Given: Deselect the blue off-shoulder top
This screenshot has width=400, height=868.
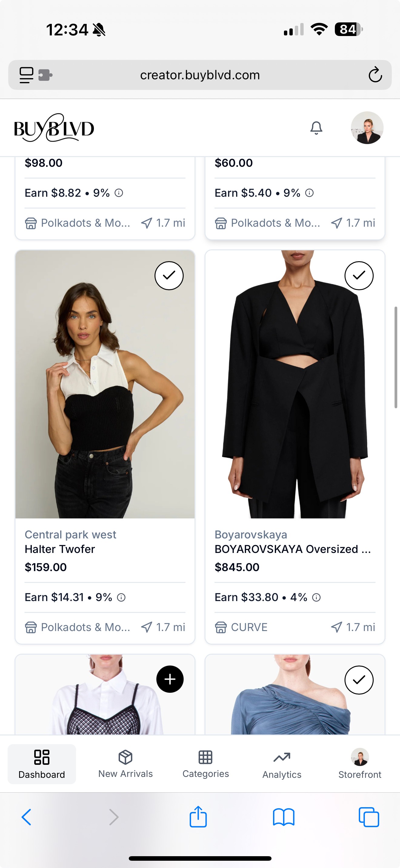Looking at the screenshot, I should tap(359, 680).
